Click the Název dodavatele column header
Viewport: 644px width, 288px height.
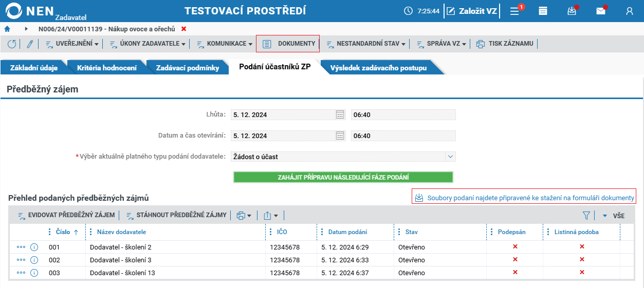[121, 232]
